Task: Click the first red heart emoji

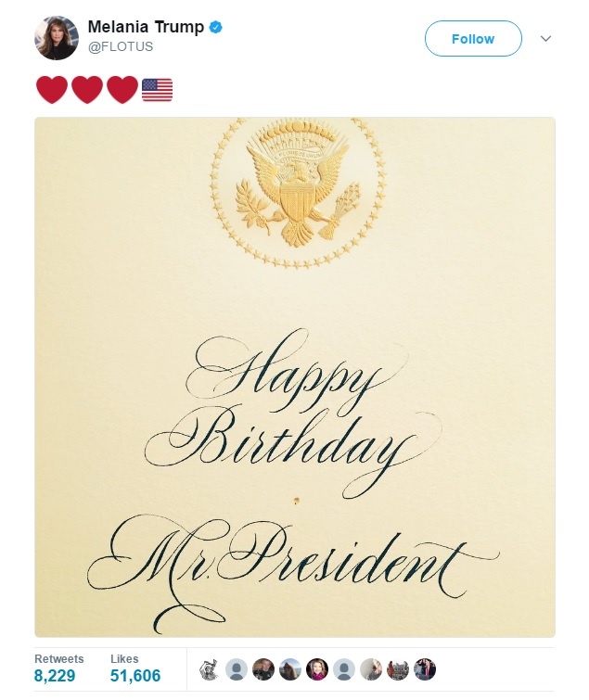Action: pyautogui.click(x=52, y=89)
